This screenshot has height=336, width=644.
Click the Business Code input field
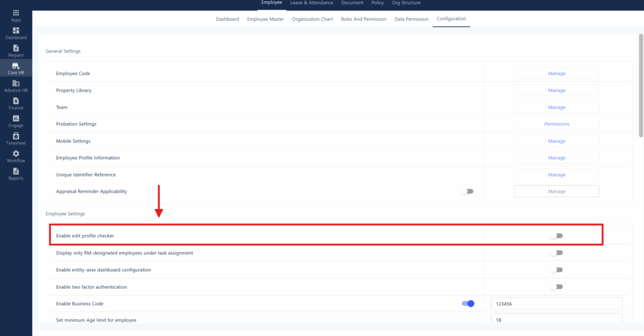pyautogui.click(x=556, y=304)
